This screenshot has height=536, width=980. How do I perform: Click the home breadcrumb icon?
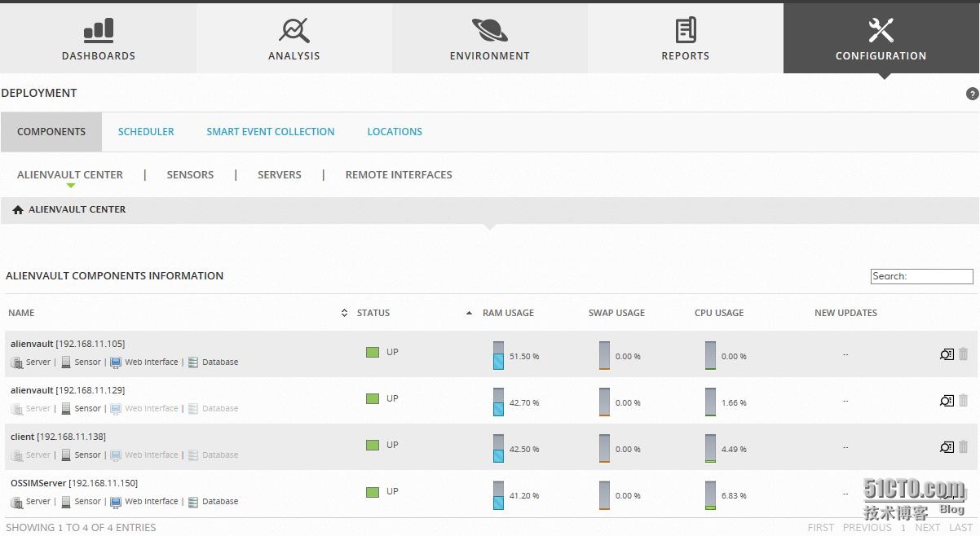coord(18,210)
